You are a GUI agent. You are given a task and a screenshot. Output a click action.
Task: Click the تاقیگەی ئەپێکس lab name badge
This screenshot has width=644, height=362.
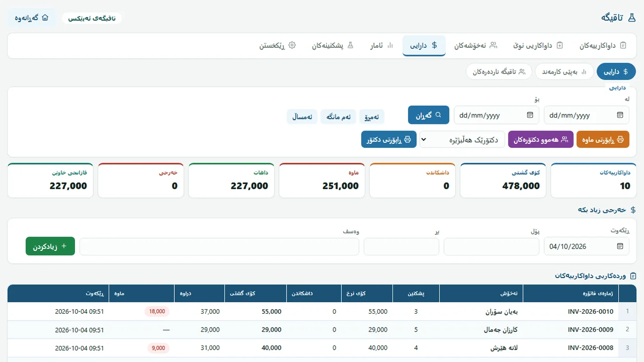tap(92, 18)
